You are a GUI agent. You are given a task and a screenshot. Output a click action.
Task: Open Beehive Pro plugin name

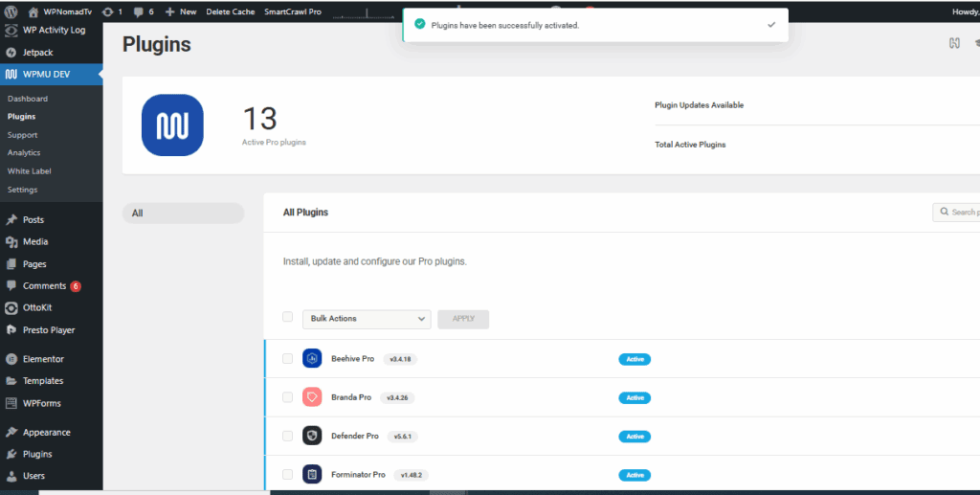click(x=352, y=359)
